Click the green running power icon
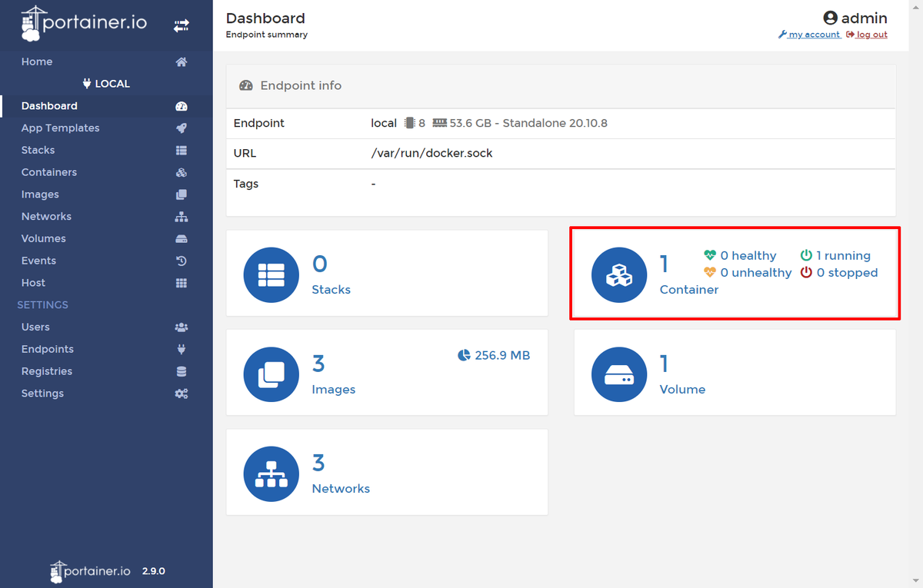Image resolution: width=923 pixels, height=588 pixels. point(806,255)
